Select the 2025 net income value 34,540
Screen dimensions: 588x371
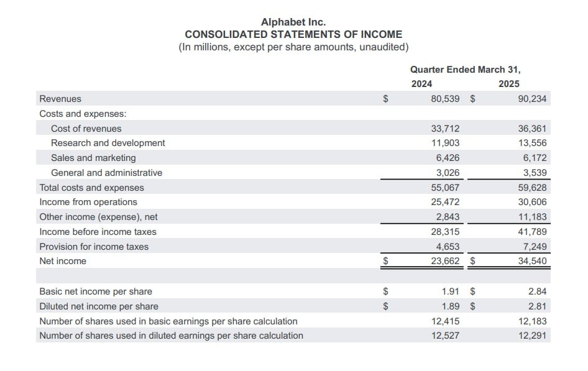(532, 261)
